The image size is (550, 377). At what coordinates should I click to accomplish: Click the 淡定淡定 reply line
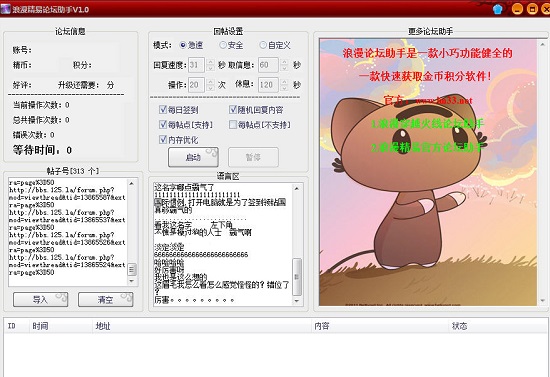pyautogui.click(x=169, y=247)
